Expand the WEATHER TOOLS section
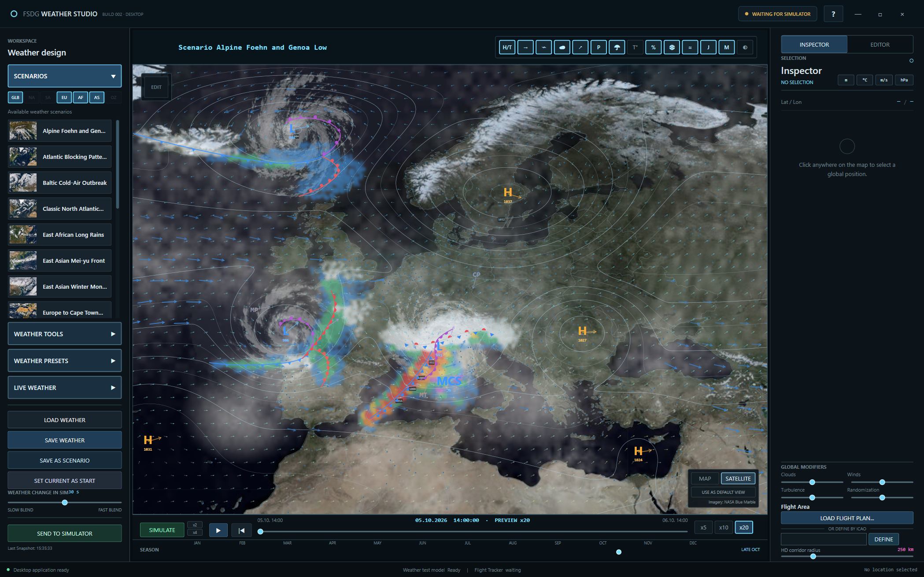 (65, 334)
